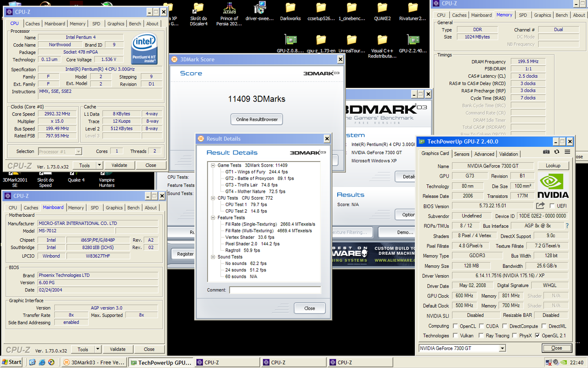Click Validate in the CPU-Z processor window
The height and width of the screenshot is (368, 588).
[119, 165]
